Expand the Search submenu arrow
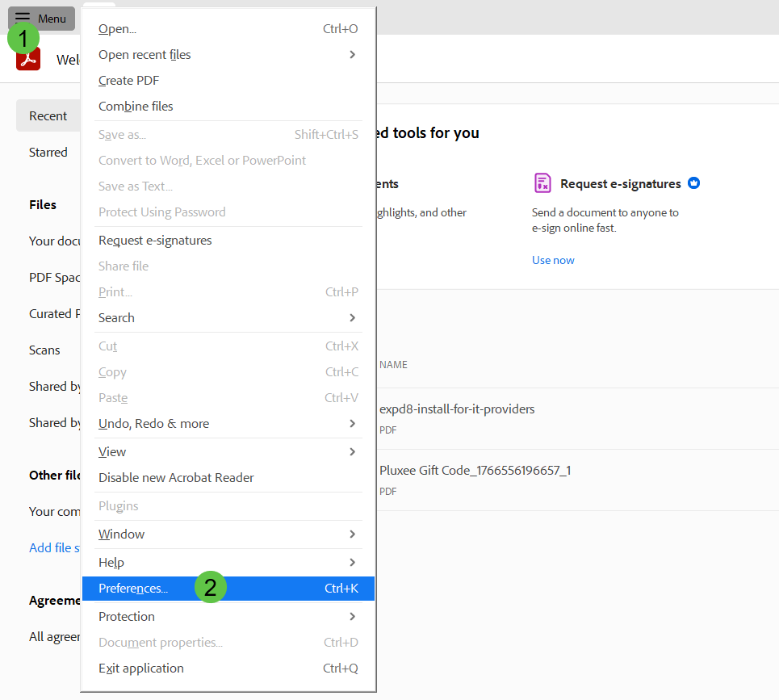The image size is (779, 700). 352,318
